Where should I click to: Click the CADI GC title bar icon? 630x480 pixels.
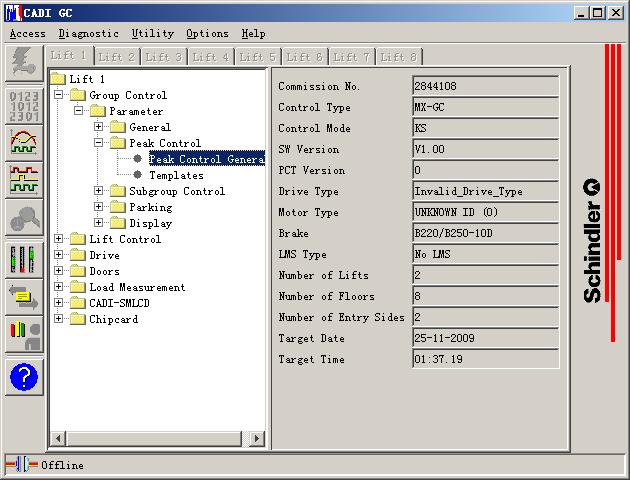point(13,13)
